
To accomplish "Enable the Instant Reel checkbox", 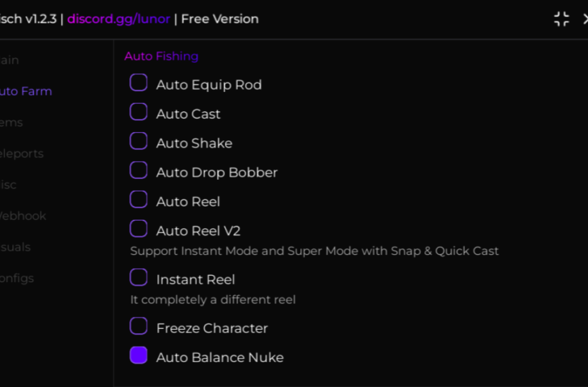I will (138, 277).
